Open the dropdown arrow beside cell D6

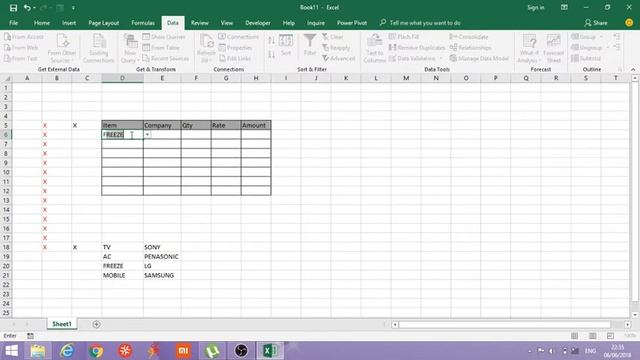[x=147, y=134]
